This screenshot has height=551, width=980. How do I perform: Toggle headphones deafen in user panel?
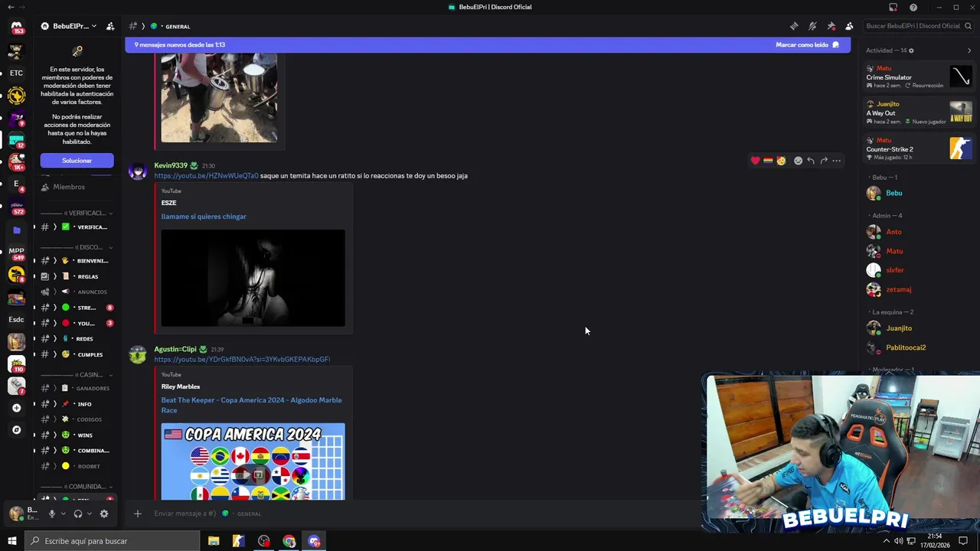(77, 514)
